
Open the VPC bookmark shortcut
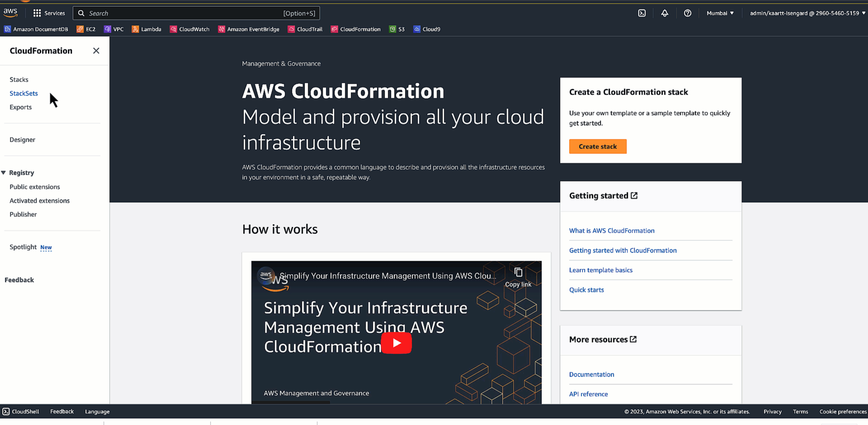coord(114,29)
